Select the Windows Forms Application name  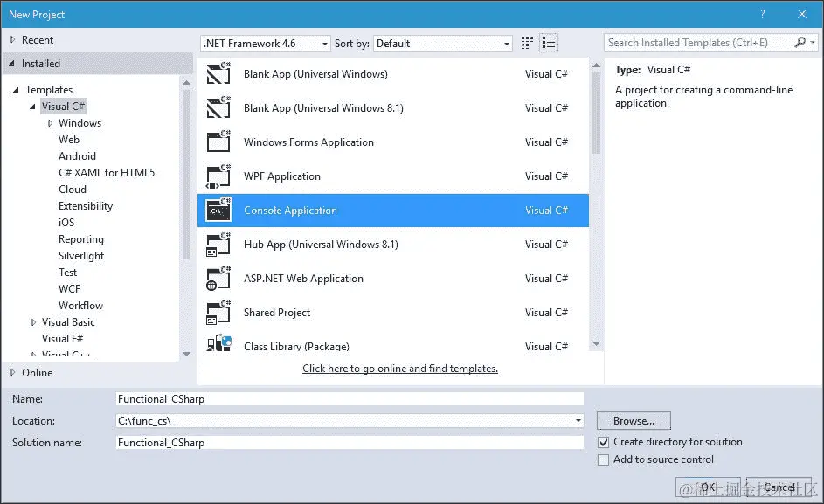click(308, 142)
